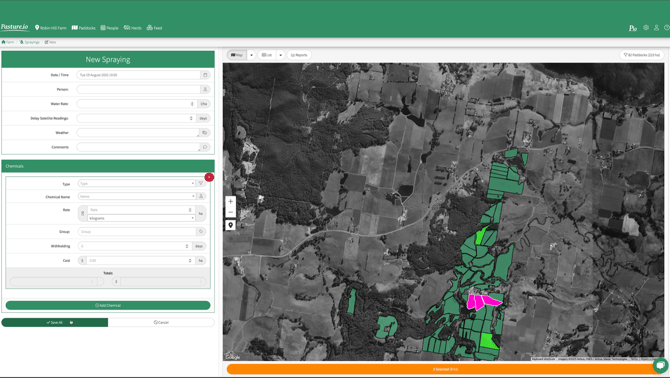The height and width of the screenshot is (378, 670).
Task: Zoom in on the map
Action: pyautogui.click(x=230, y=202)
